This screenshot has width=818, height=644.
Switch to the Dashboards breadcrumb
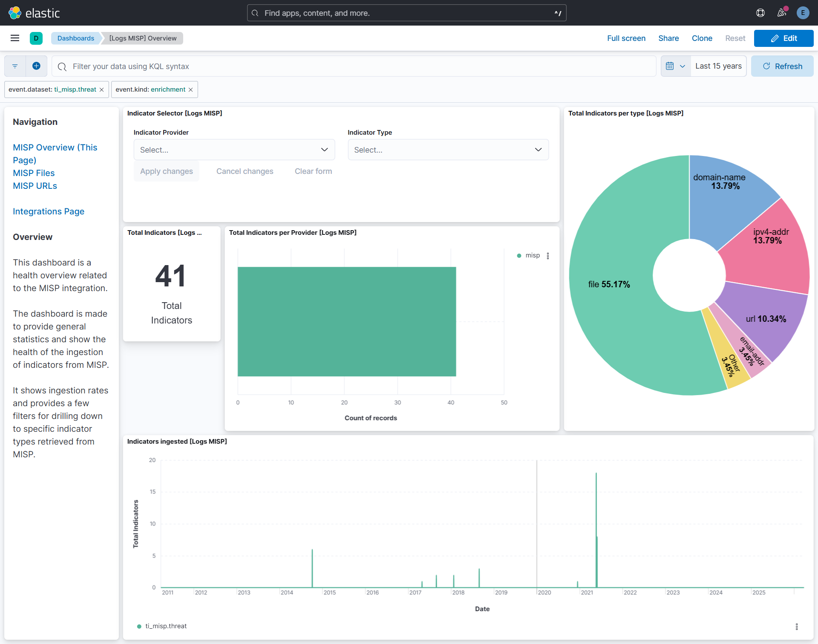[75, 38]
